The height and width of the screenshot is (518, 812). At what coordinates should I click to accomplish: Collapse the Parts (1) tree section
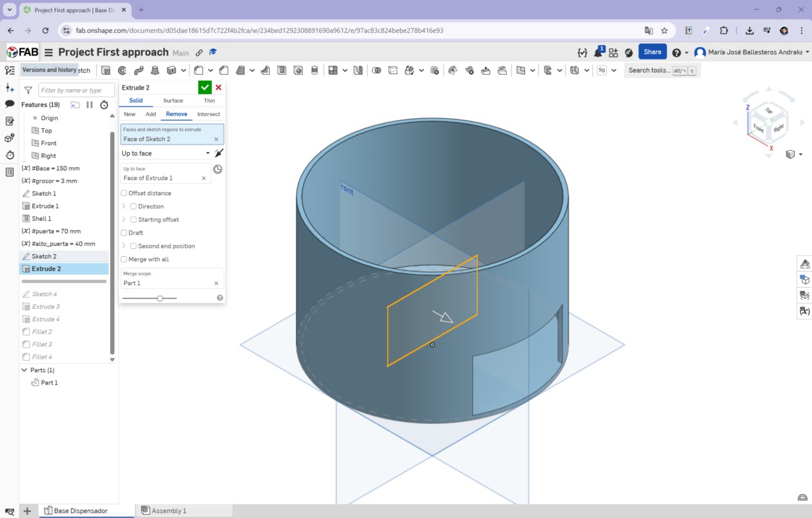[25, 370]
